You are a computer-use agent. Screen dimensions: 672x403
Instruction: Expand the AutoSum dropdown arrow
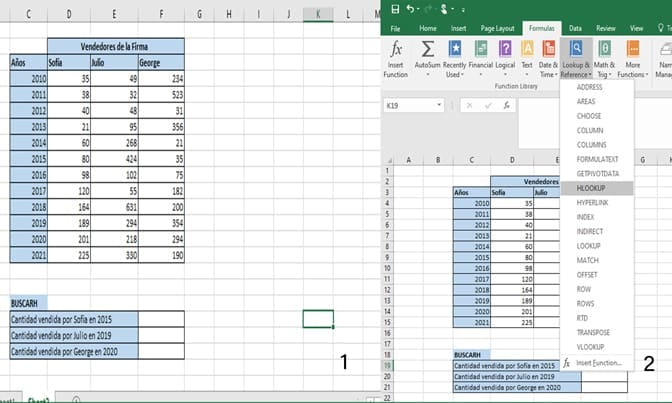point(427,75)
